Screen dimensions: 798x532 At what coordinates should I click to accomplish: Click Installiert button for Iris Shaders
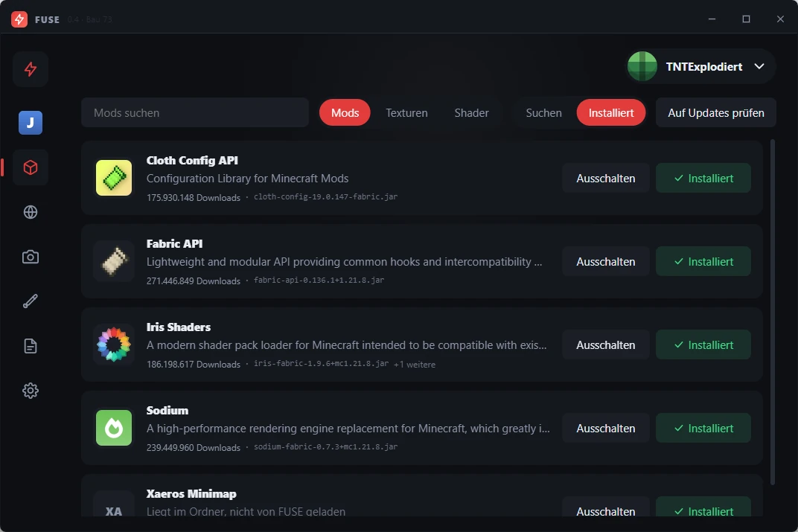click(x=703, y=345)
